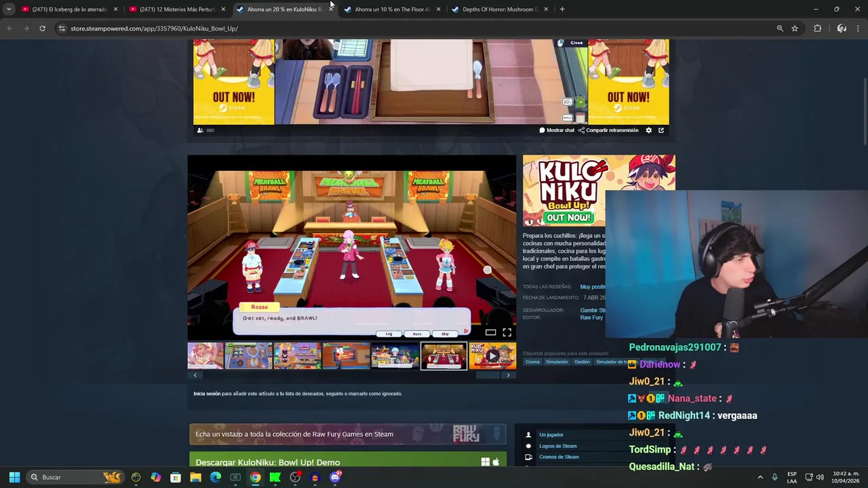Click the 'Log' button in game screenshot
This screenshot has height=488, width=868.
[389, 333]
